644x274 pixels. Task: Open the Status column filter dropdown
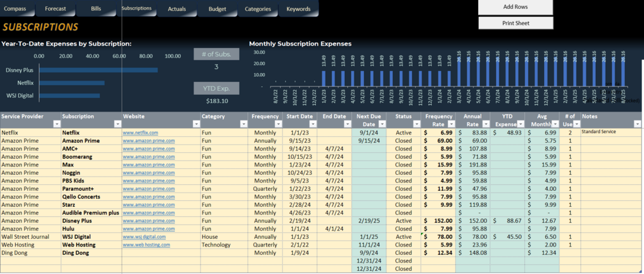coord(417,124)
